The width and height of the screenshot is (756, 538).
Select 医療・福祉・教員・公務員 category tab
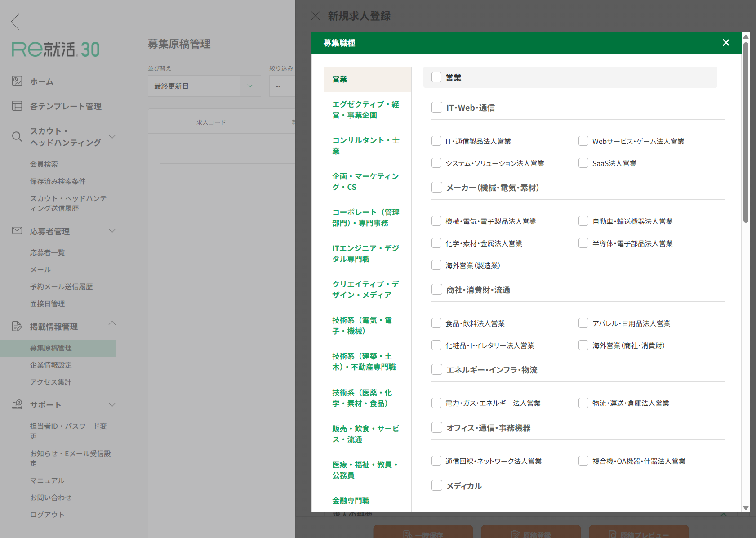tap(368, 470)
